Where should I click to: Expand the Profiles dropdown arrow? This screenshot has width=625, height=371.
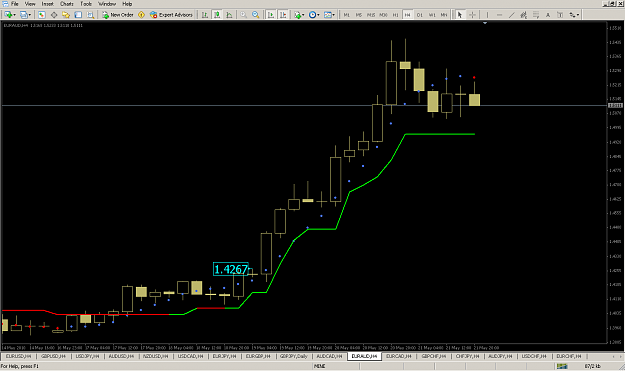[x=30, y=15]
